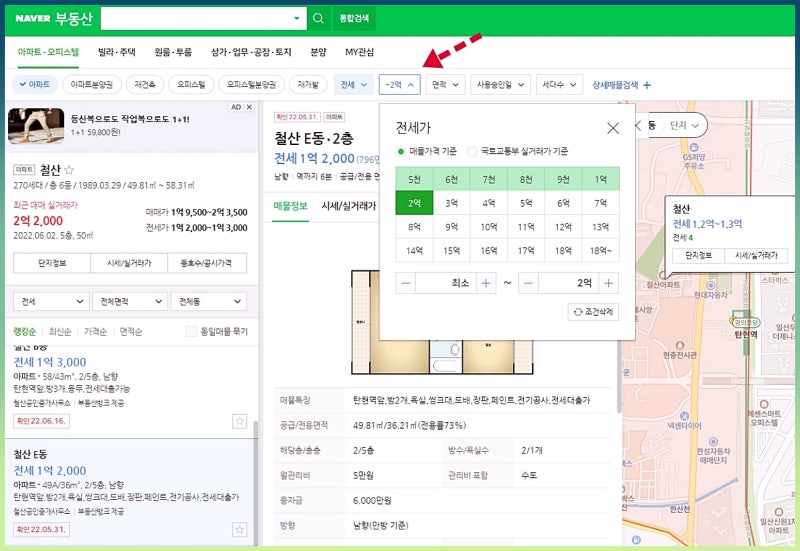Open the 전체면적 dropdown in list panel
This screenshot has height=551, width=800.
(x=130, y=302)
